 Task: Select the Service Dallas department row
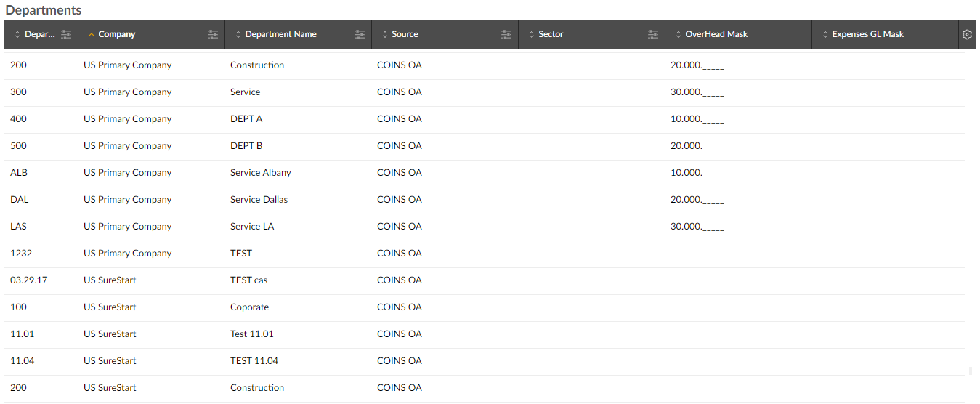click(259, 200)
